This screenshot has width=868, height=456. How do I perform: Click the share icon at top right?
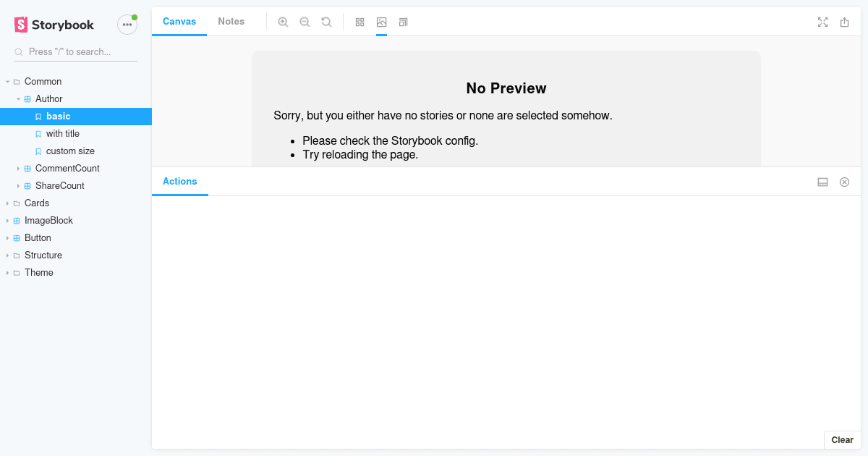pos(844,22)
